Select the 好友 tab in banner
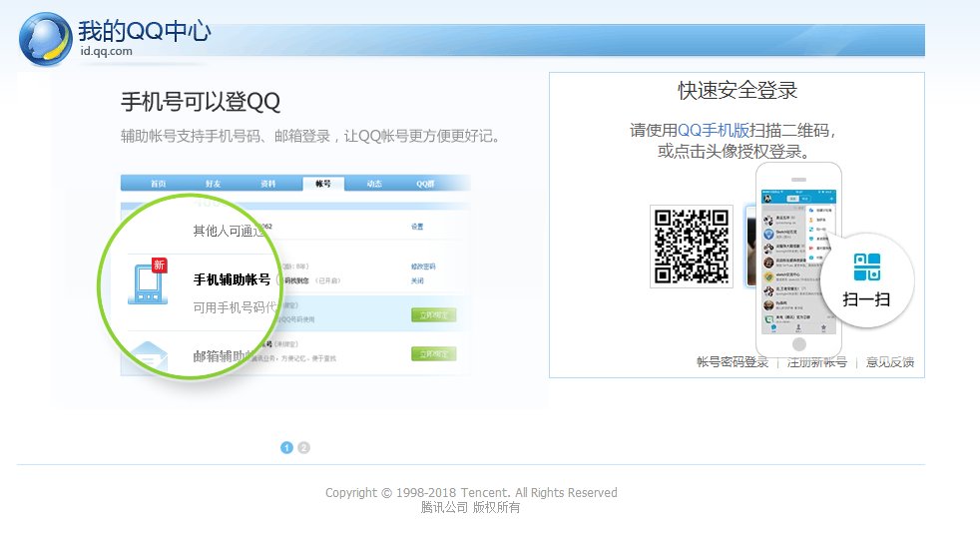 pyautogui.click(x=213, y=184)
